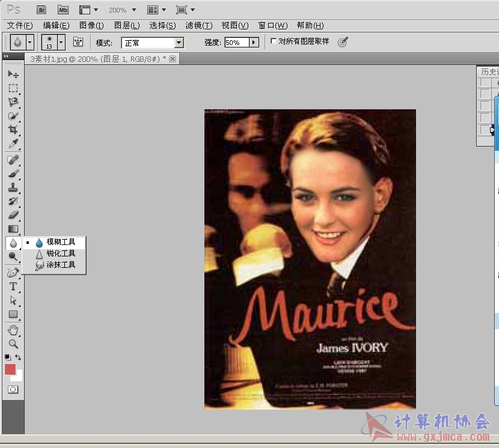Select the Rectangle shape tool
The image size is (499, 448).
[13, 314]
